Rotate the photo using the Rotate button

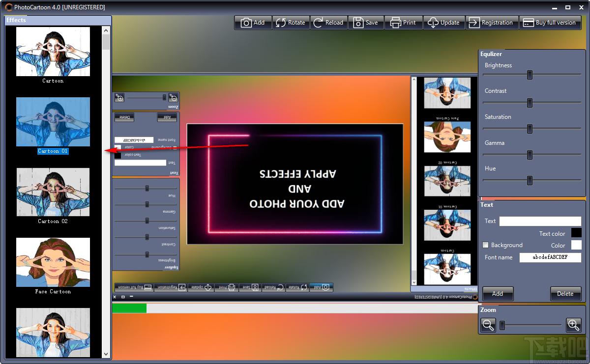[x=291, y=23]
